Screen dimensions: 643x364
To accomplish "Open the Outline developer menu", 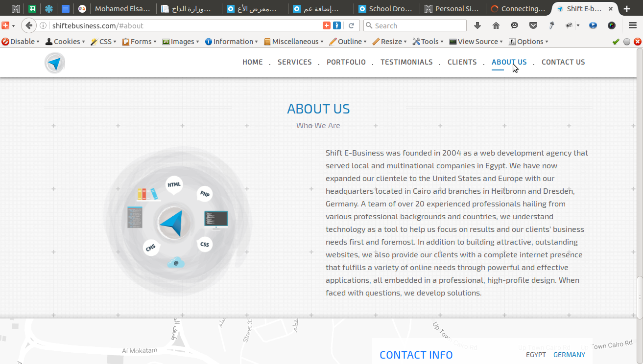I will pos(348,42).
